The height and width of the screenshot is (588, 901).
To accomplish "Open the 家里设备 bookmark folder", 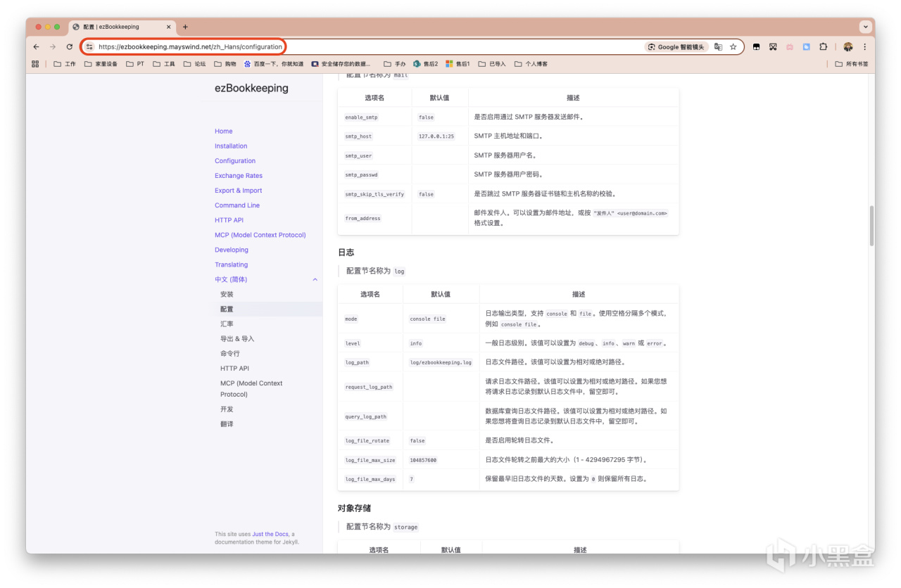I will coord(101,64).
